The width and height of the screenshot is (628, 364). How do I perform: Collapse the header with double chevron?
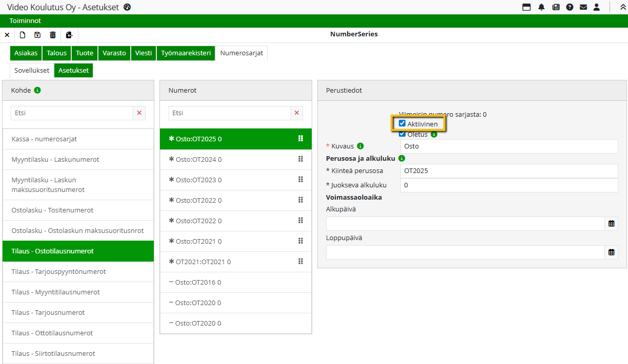623,7
